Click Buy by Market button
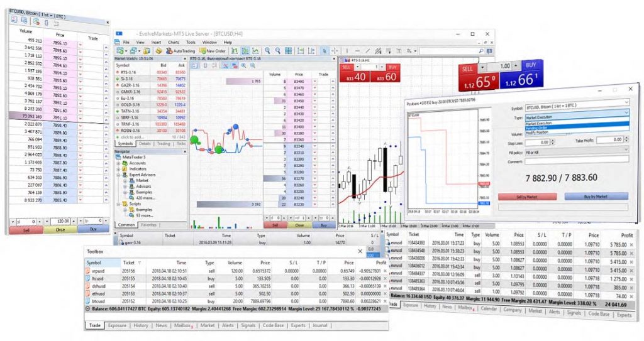 pyautogui.click(x=596, y=197)
